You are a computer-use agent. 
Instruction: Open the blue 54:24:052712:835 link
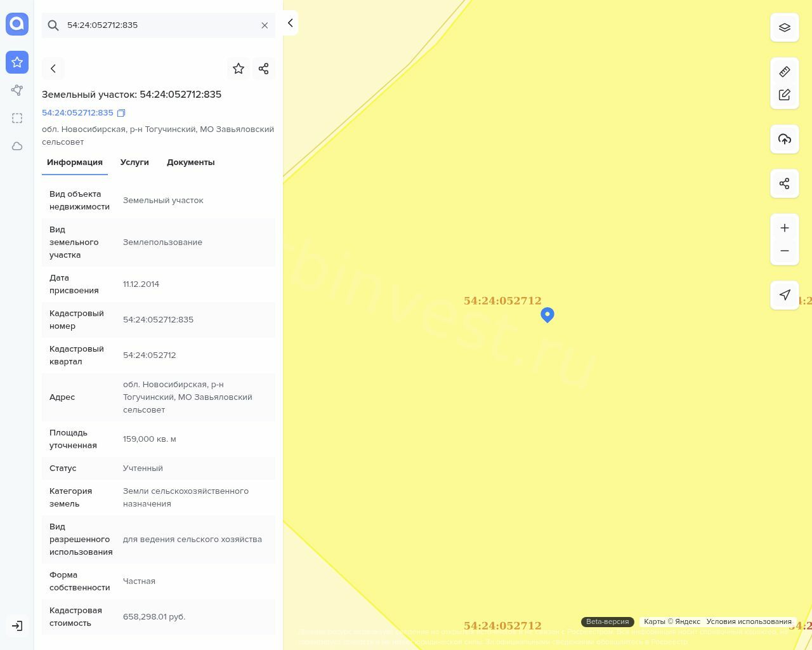(x=77, y=113)
